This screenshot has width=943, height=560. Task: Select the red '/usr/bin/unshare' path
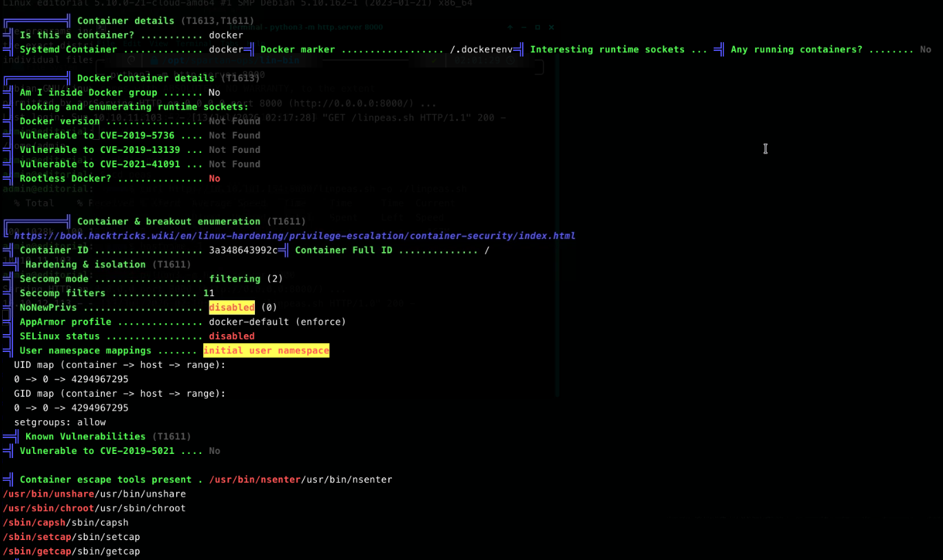click(x=48, y=494)
